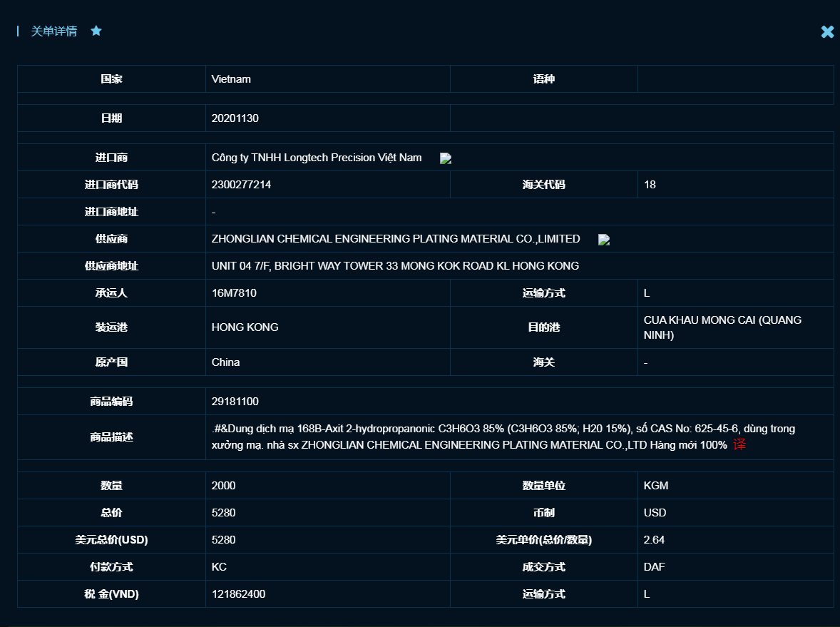Click the 目的港 label

(x=544, y=327)
